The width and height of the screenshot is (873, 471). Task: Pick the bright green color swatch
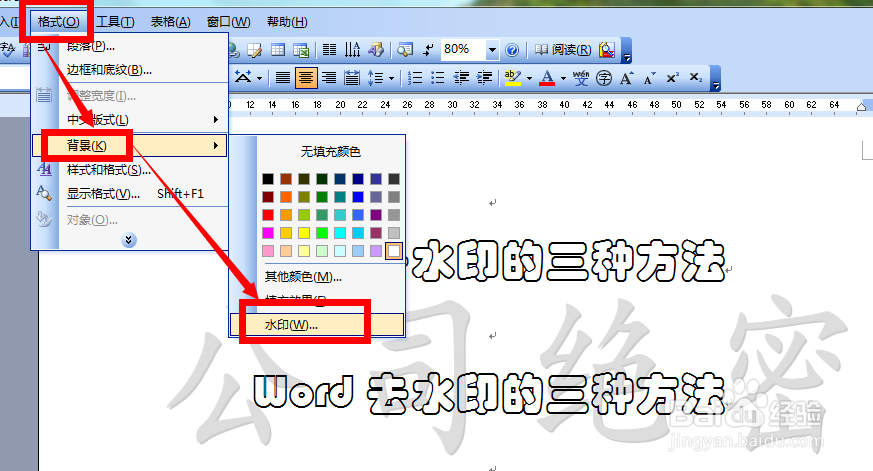click(322, 233)
